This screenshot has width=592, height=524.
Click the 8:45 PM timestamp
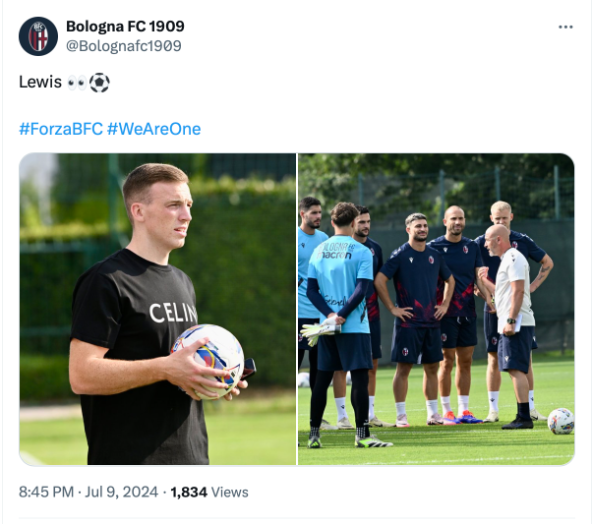pyautogui.click(x=46, y=492)
